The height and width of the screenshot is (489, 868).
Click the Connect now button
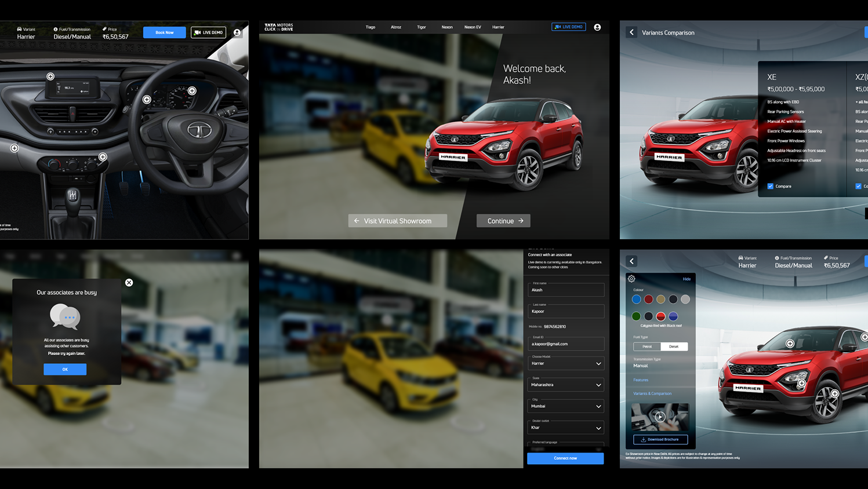(x=565, y=458)
